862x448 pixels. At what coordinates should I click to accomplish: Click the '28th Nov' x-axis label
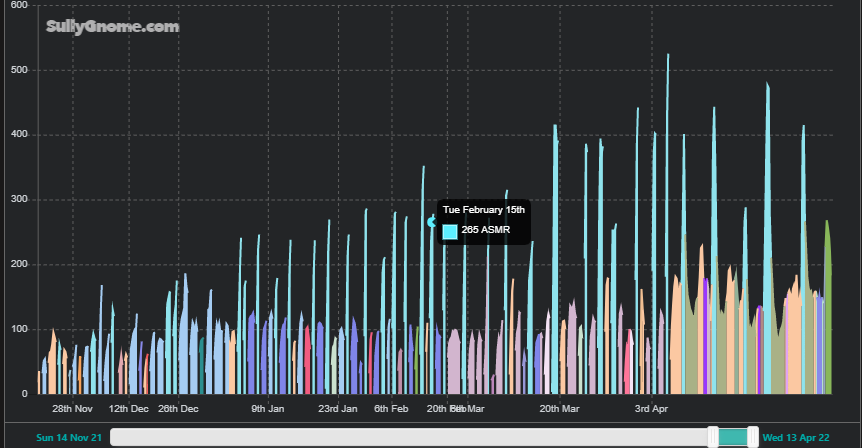point(73,409)
